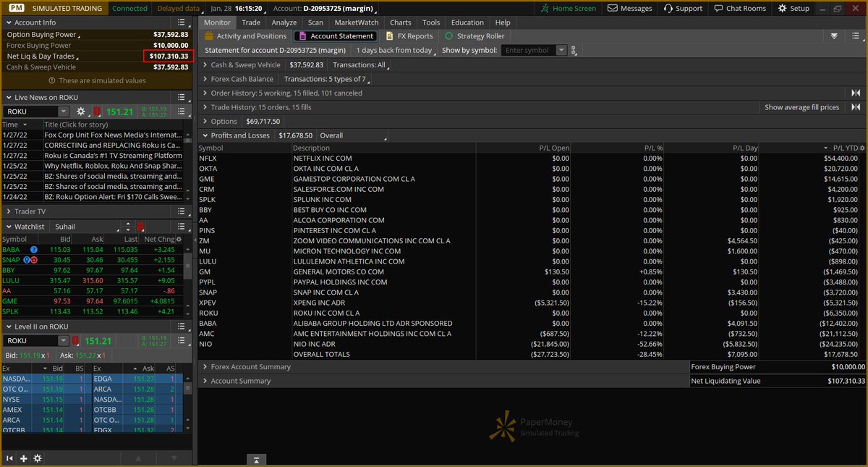
Task: Click the symbol lookup icon beside Enter symbol
Action: (574, 51)
